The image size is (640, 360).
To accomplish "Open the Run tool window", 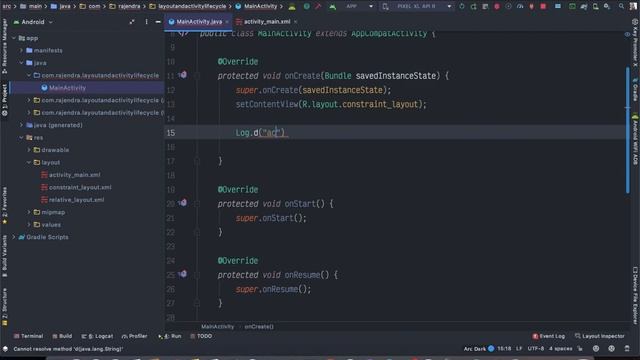I will pyautogui.click(x=170, y=336).
